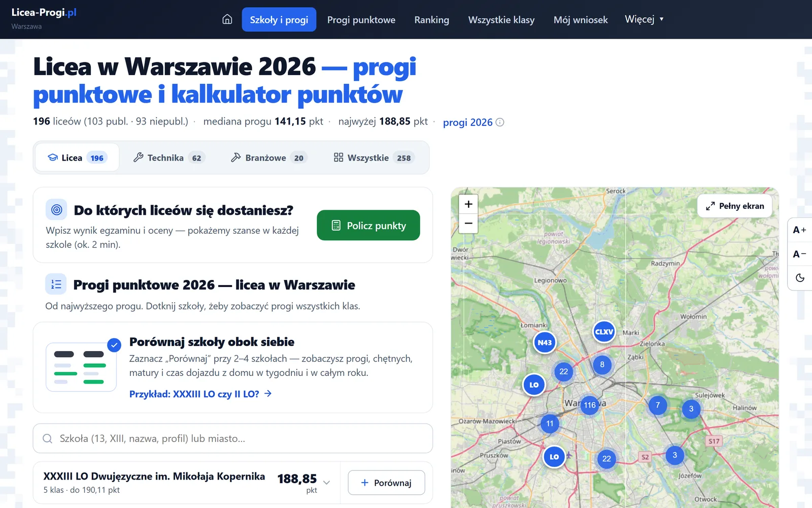Select the Licea tab
The image size is (812, 508).
pos(77,157)
